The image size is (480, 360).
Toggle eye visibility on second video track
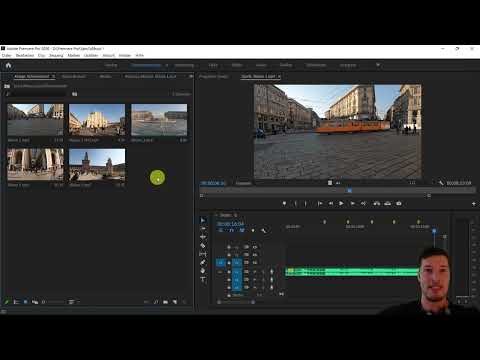[255, 255]
